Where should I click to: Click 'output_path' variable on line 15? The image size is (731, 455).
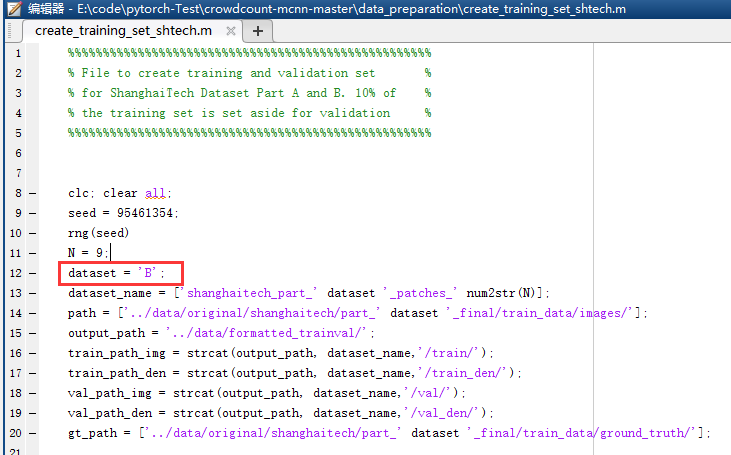click(106, 333)
